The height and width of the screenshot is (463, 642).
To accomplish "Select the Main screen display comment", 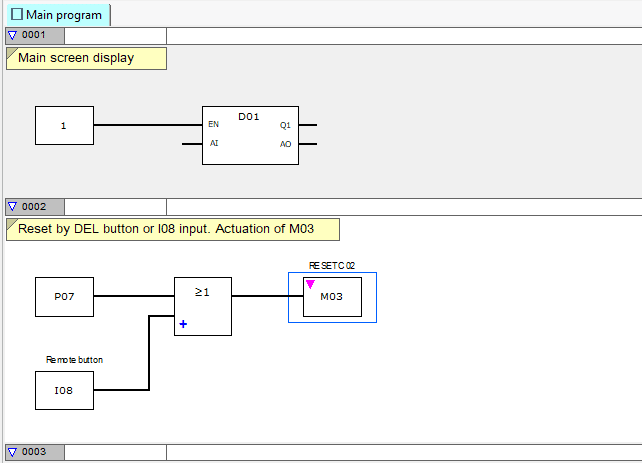I will click(86, 59).
